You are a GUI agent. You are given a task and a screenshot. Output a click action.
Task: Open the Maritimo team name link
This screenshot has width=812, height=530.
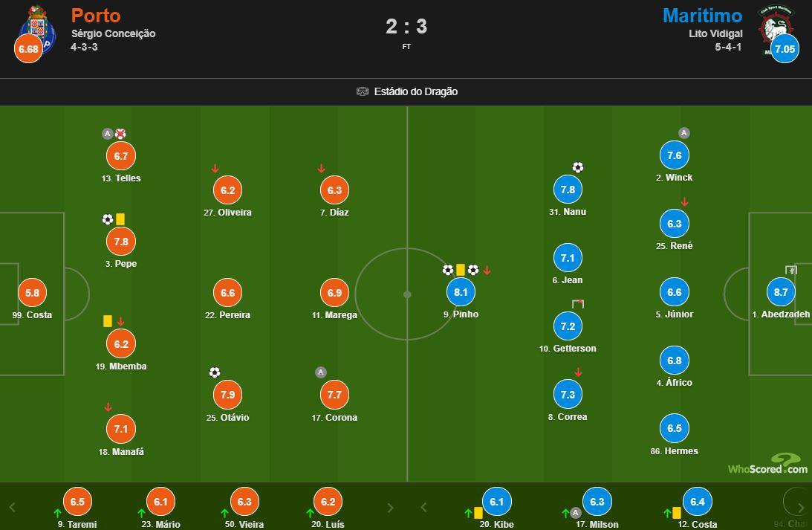[702, 16]
